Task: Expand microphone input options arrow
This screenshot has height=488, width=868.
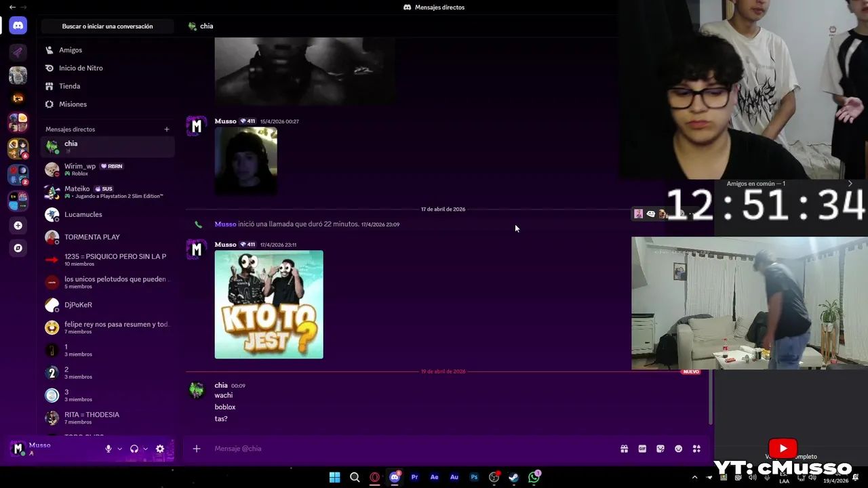Action: [119, 449]
